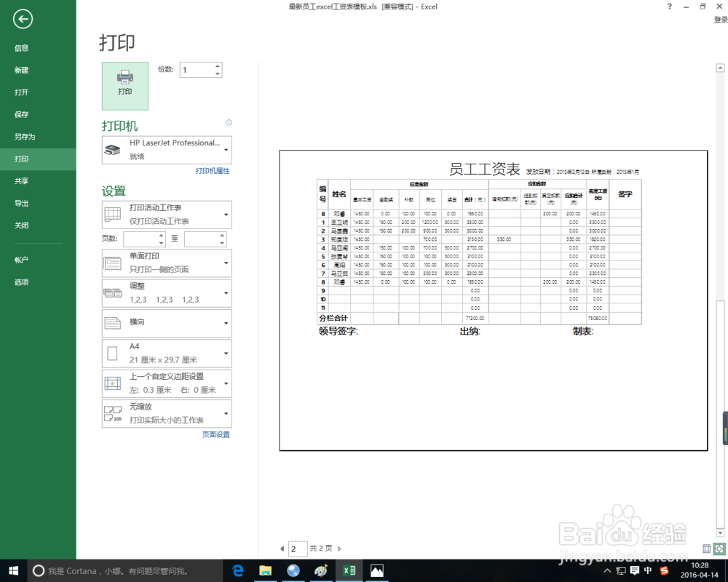This screenshot has height=582, width=728.
Task: Select 另存为 in the Backstage menu
Action: pos(38,137)
